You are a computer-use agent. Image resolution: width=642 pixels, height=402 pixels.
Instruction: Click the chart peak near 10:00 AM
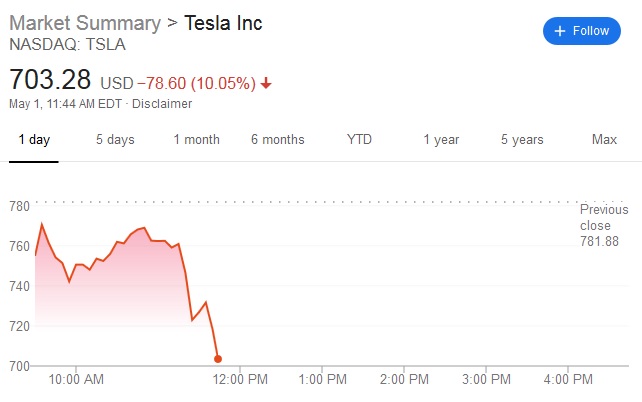click(x=41, y=224)
